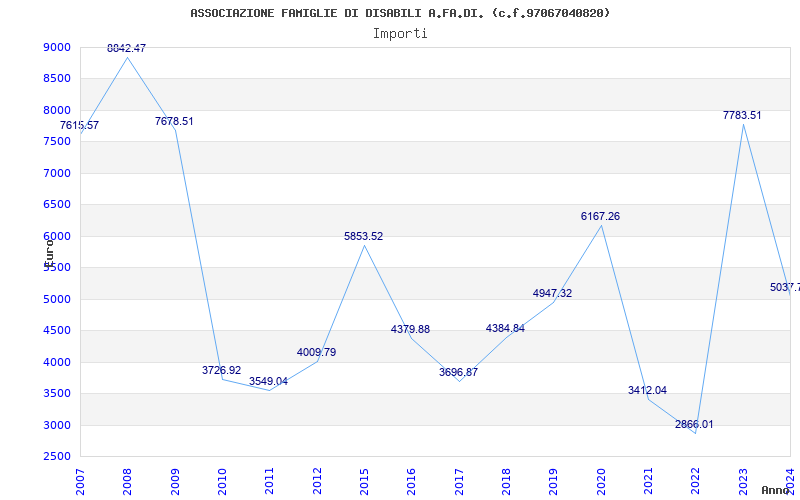Click y-axis tick 5000
The width and height of the screenshot is (800, 500).
click(x=57, y=299)
